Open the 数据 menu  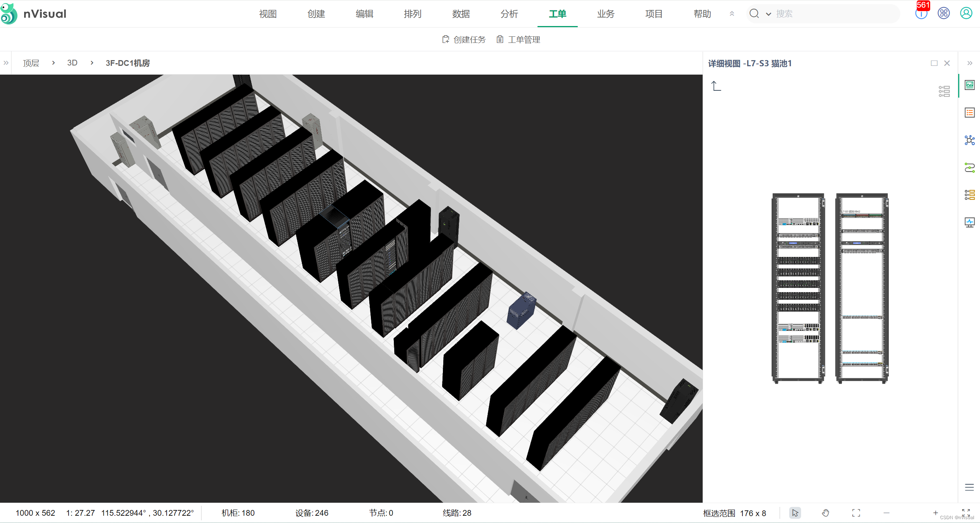(x=461, y=14)
